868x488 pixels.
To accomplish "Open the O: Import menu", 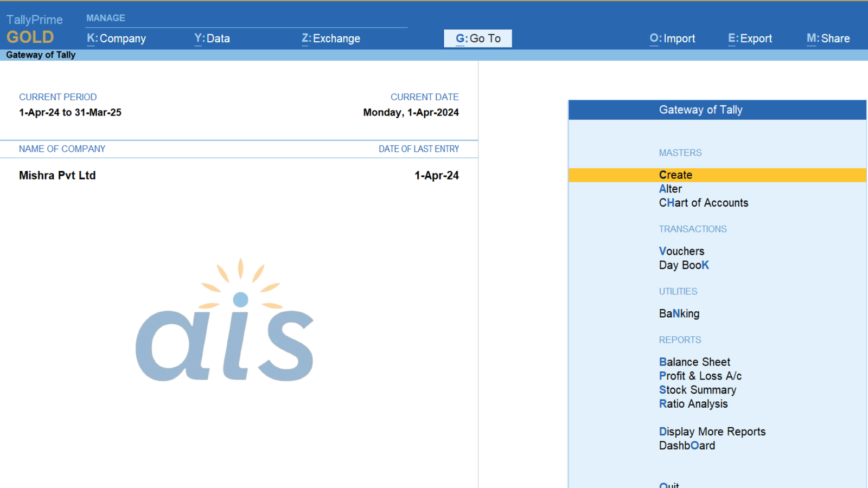I will pos(672,38).
